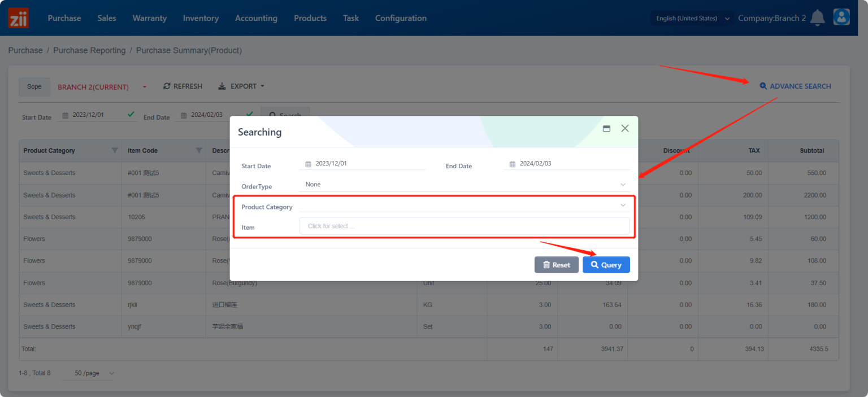
Task: Click the green checkmark next to Start Date
Action: point(131,114)
